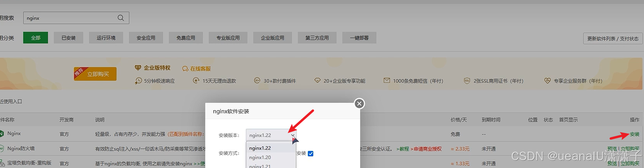This screenshot has height=168, width=644.
Task: Click the 20+企业版专享功能 diamond icon
Action: coord(318,80)
